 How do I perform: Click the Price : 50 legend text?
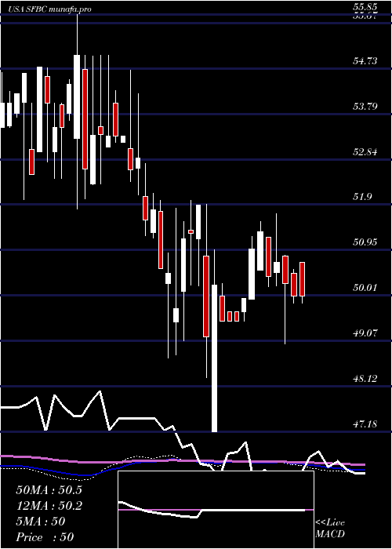pos(45,537)
